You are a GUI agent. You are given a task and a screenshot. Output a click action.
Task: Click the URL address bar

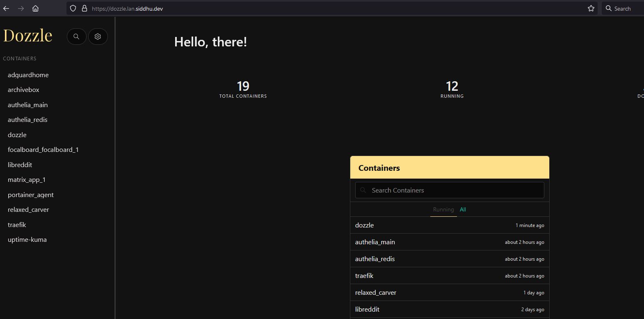pos(331,8)
